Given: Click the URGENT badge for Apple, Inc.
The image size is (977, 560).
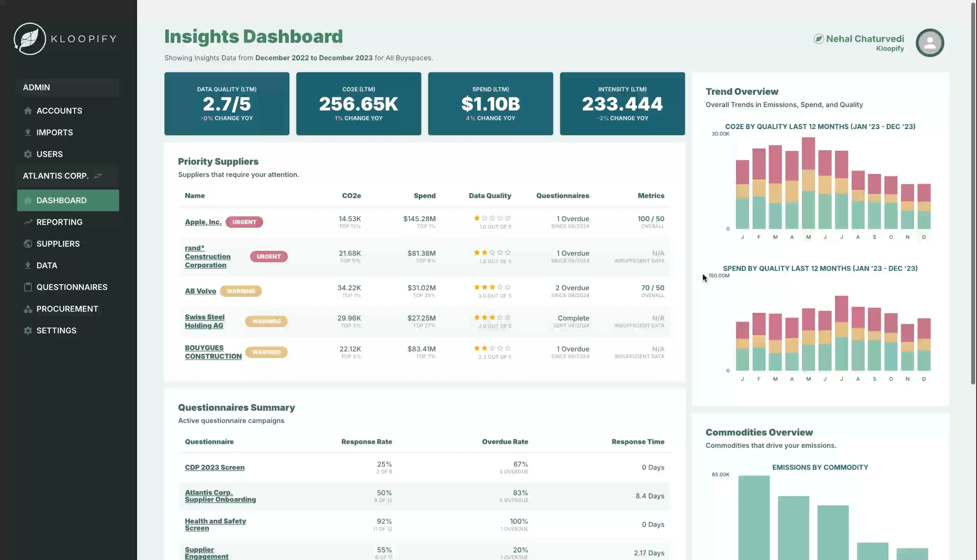Looking at the screenshot, I should click(244, 222).
